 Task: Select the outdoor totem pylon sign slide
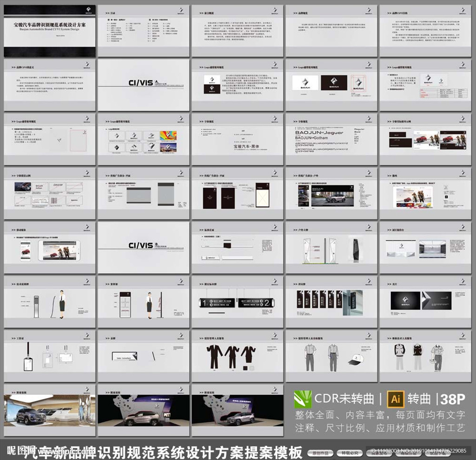[x=331, y=247]
